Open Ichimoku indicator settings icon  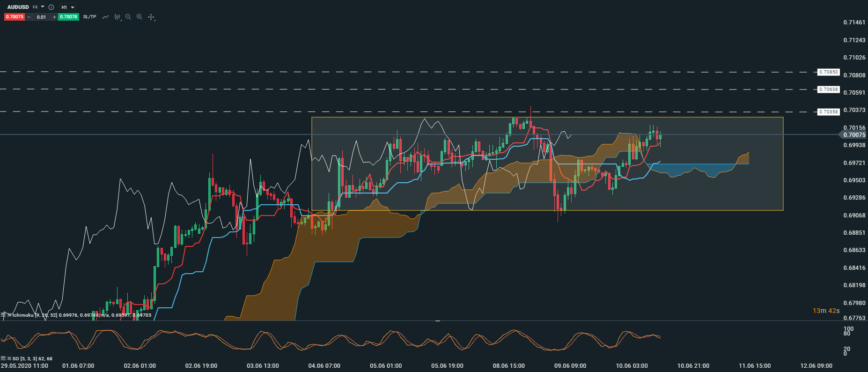[3, 315]
